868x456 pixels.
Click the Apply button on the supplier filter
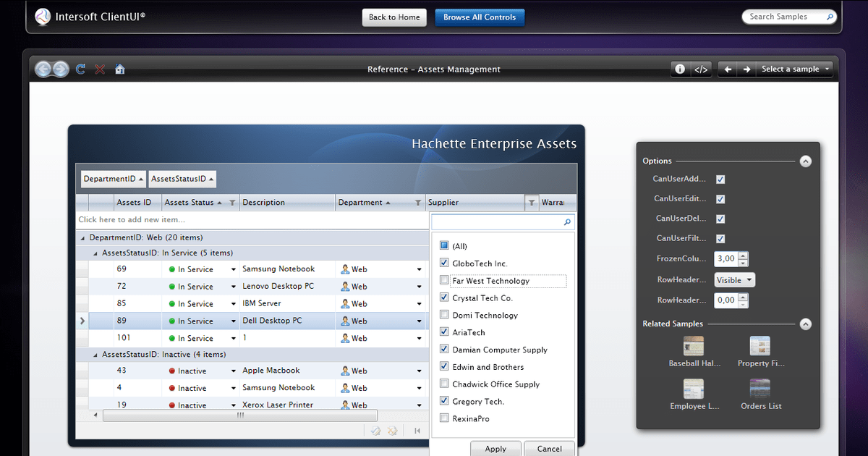coord(495,448)
